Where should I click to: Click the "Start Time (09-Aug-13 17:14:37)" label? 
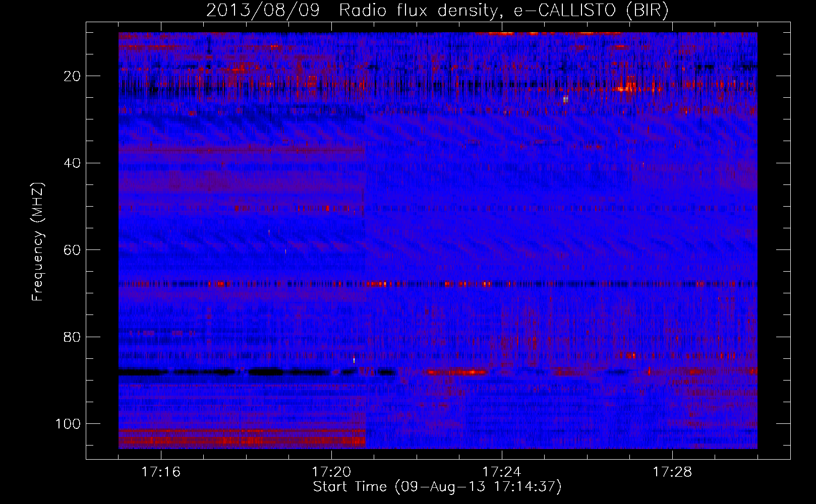click(437, 487)
